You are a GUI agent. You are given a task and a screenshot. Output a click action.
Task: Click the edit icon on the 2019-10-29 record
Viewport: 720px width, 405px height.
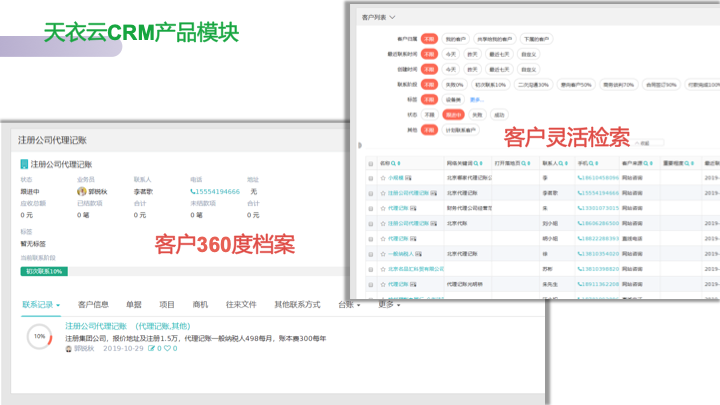151,349
